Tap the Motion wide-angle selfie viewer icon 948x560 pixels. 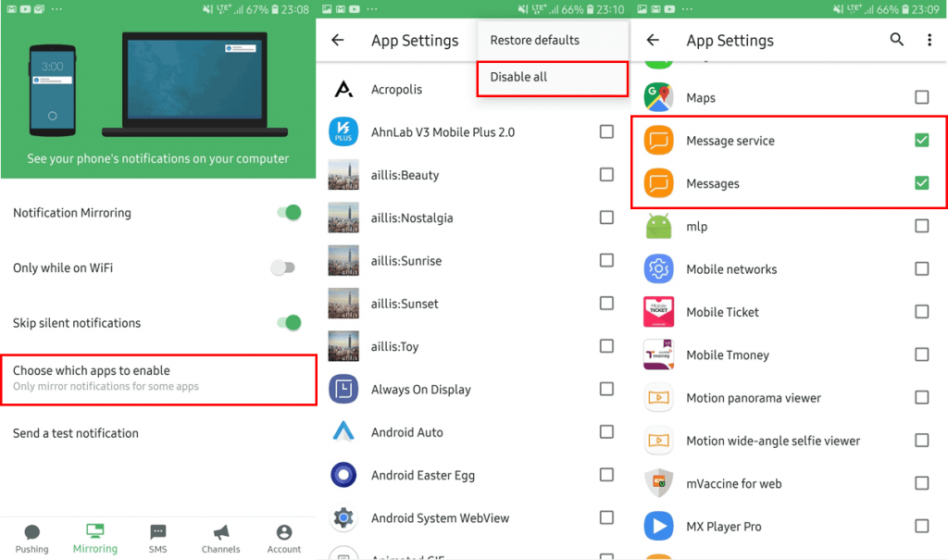[658, 441]
